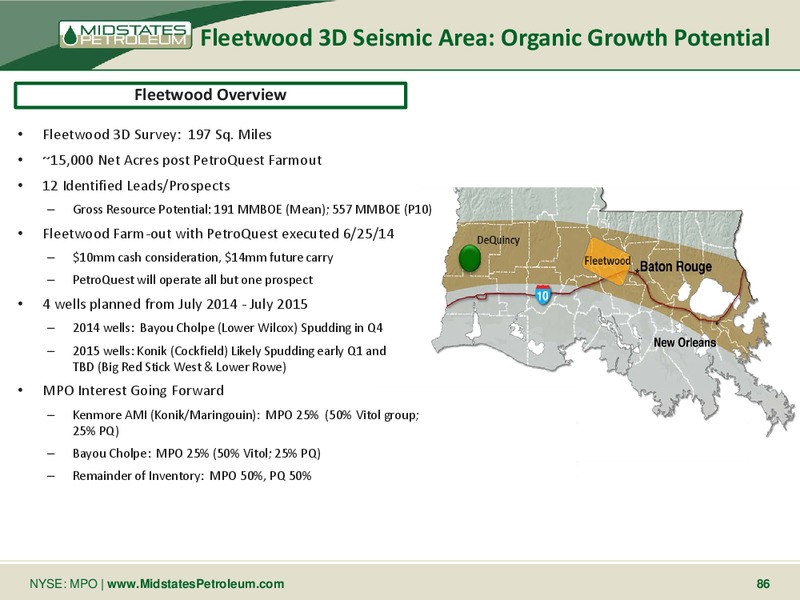Screen dimensions: 800x600
Task: Select the New Orleans map label
Action: (x=685, y=342)
